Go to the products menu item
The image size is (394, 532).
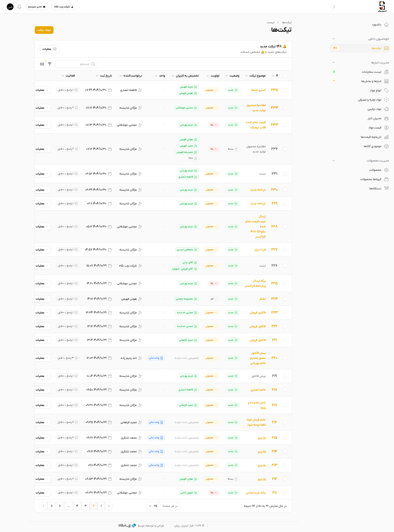point(375,170)
